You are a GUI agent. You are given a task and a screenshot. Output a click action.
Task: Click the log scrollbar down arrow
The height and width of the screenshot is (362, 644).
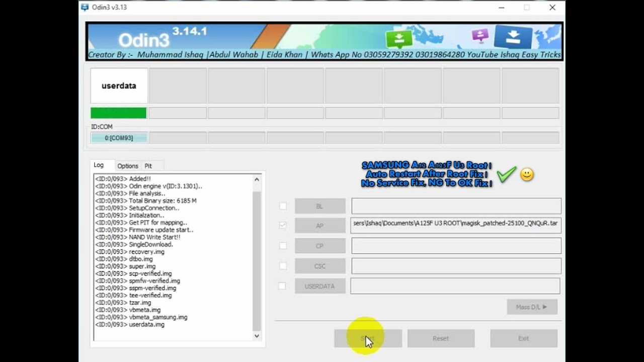(257, 336)
